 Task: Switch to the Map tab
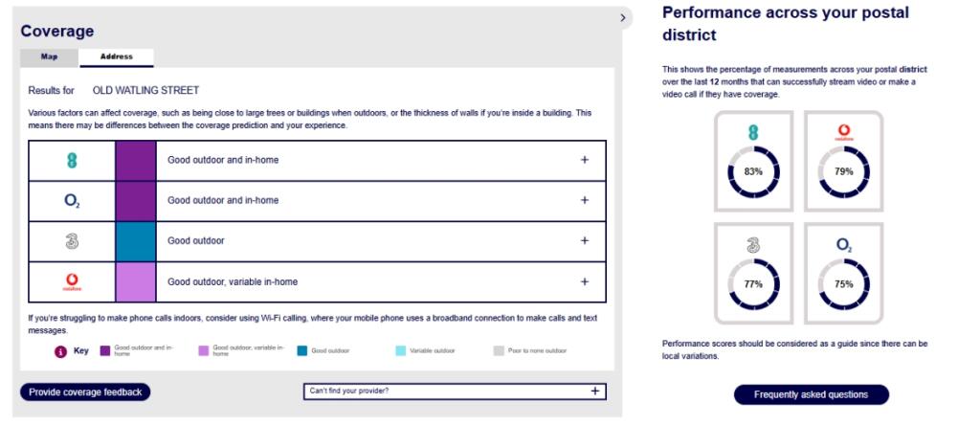pyautogui.click(x=50, y=57)
